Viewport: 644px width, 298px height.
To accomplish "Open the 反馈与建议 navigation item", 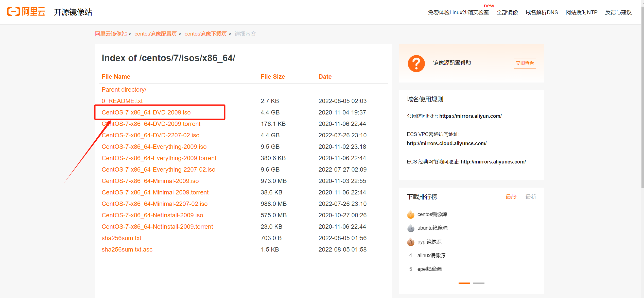I will 618,12.
